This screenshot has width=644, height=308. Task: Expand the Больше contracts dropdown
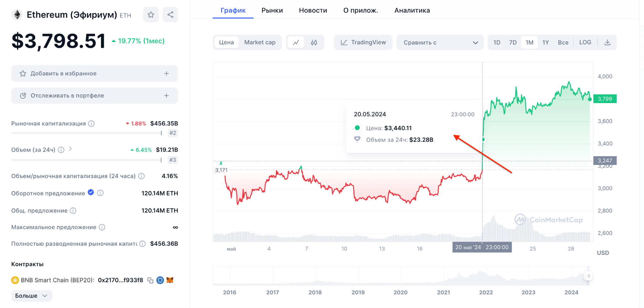coord(31,296)
